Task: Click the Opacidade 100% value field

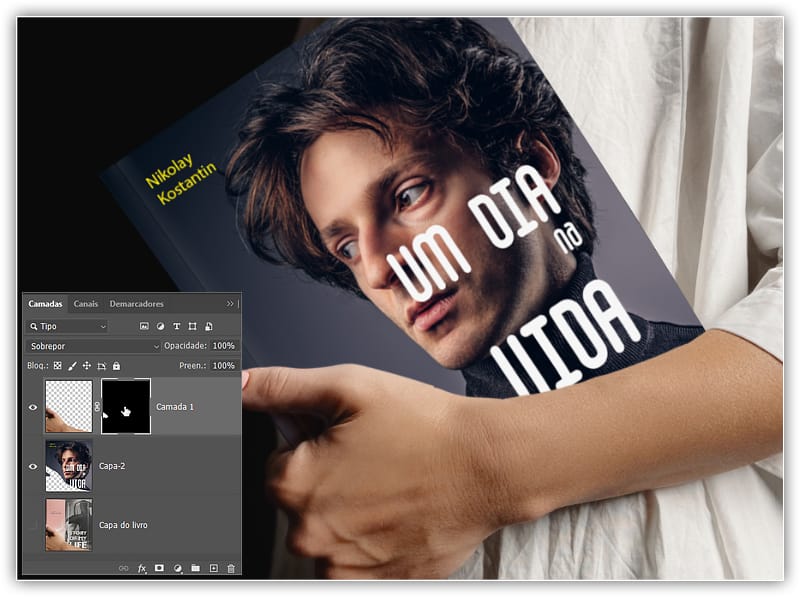Action: tap(223, 346)
